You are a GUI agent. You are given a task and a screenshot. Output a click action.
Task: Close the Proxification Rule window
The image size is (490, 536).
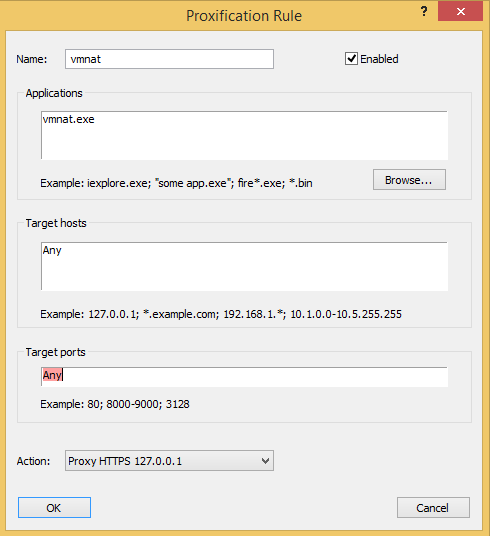[460, 11]
